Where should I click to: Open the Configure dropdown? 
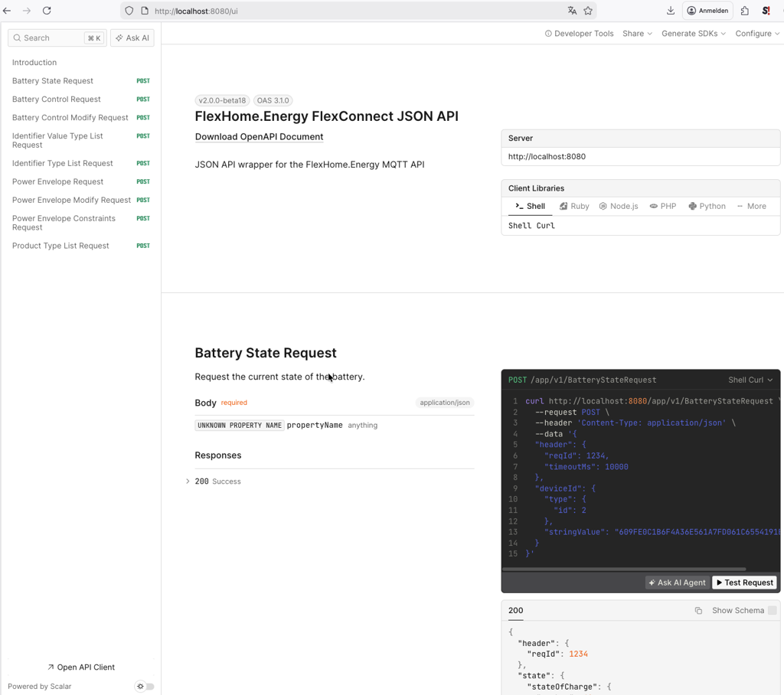point(757,34)
